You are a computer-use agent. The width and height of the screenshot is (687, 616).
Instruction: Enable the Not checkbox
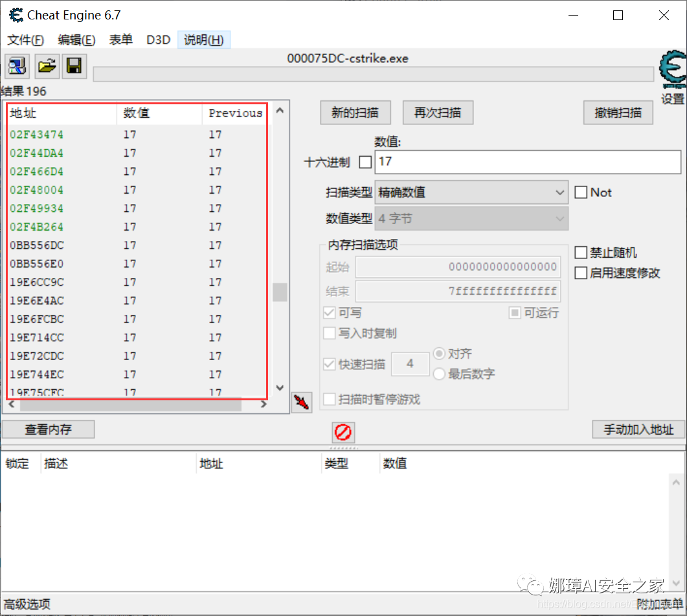pyautogui.click(x=581, y=192)
